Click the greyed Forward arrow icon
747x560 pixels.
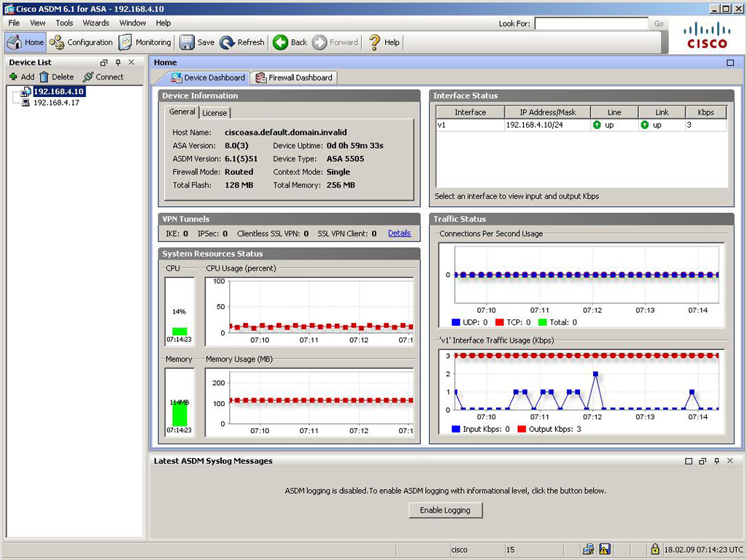320,42
